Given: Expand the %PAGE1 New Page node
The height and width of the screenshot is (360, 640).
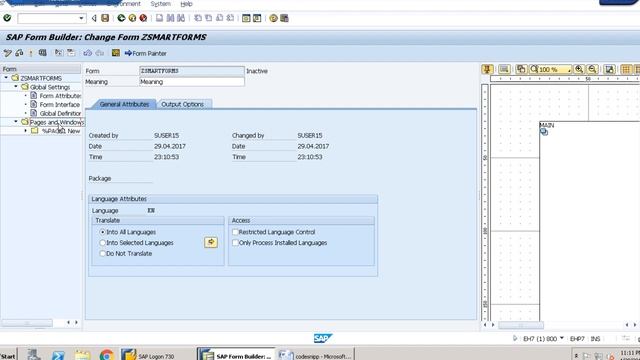Looking at the screenshot, I should (x=25, y=131).
